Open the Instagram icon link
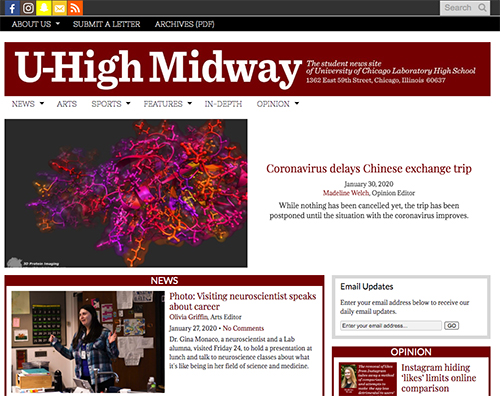 tap(28, 8)
